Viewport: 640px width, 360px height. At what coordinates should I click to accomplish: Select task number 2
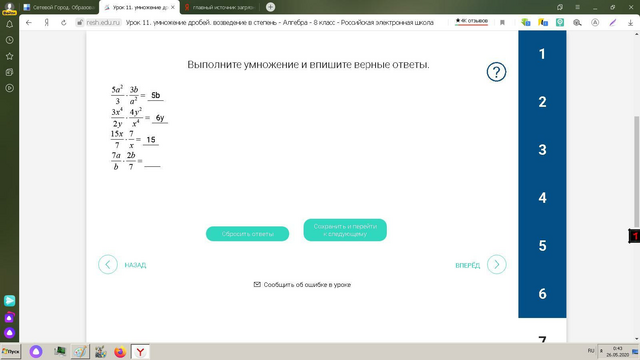coord(542,102)
